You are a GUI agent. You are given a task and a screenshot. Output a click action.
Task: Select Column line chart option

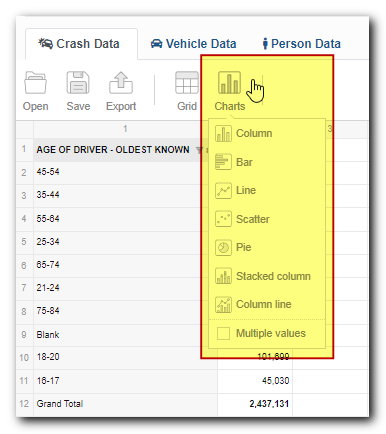(253, 304)
